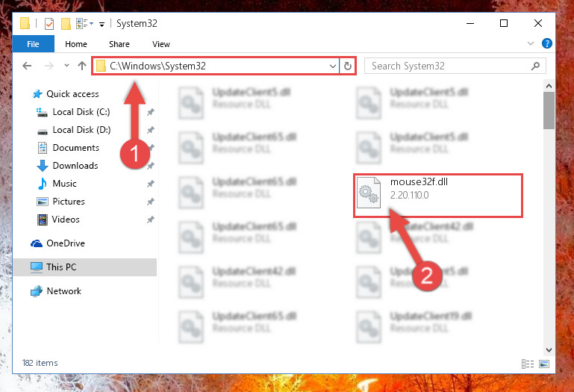Click the pin icon beside Local Disk (D:)
This screenshot has width=574, height=392.
coord(151,130)
